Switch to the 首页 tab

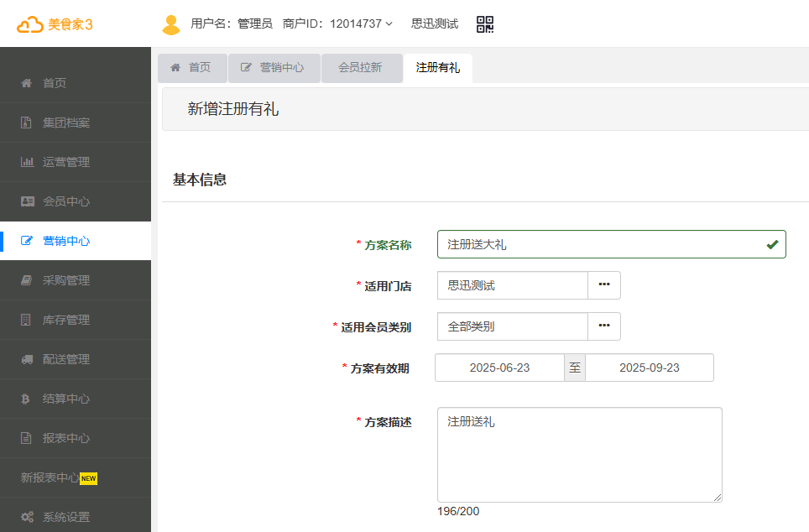click(192, 68)
